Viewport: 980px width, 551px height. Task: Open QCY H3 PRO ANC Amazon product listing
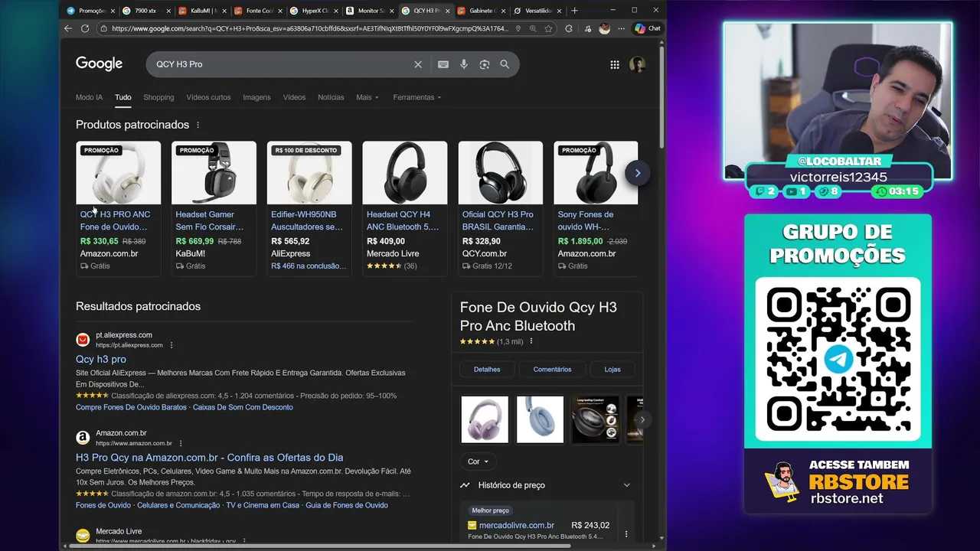[119, 207]
